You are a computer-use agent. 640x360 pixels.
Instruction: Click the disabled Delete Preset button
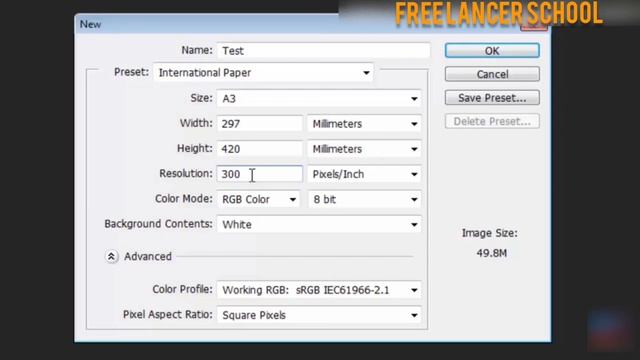[x=492, y=122]
